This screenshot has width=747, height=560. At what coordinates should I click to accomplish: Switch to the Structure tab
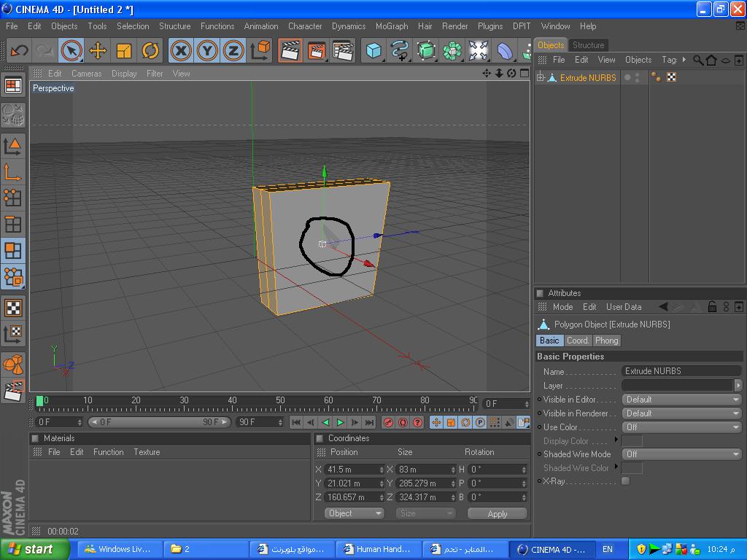(x=588, y=44)
